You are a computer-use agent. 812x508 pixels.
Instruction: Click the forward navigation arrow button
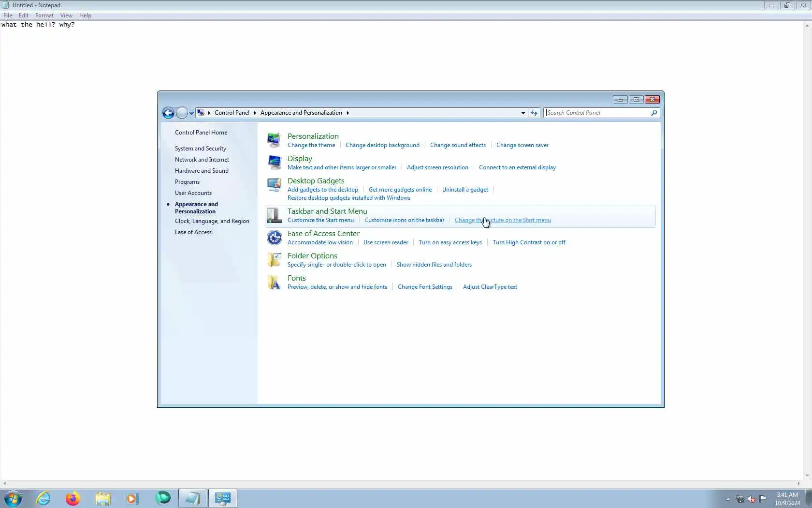pos(182,113)
